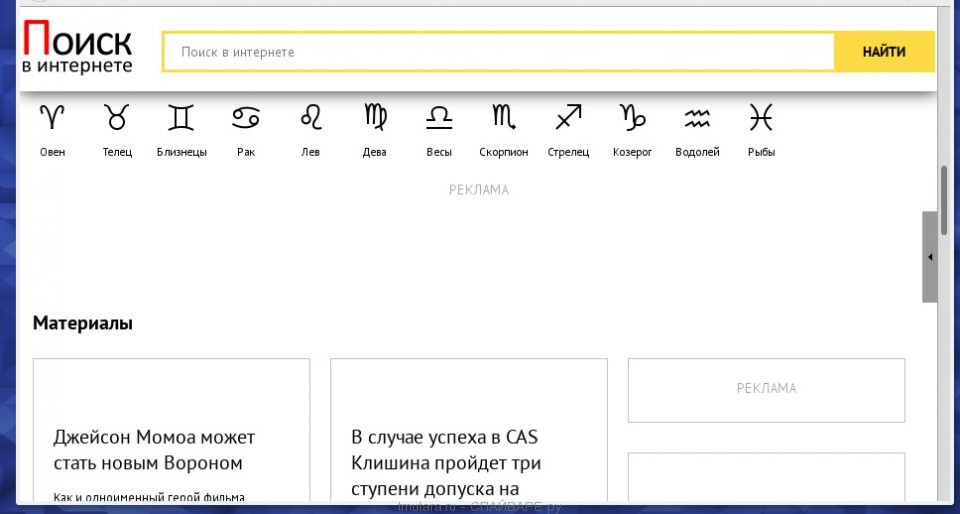
Task: Choose the Capricorn (Козерог) zodiac icon
Action: 632,118
